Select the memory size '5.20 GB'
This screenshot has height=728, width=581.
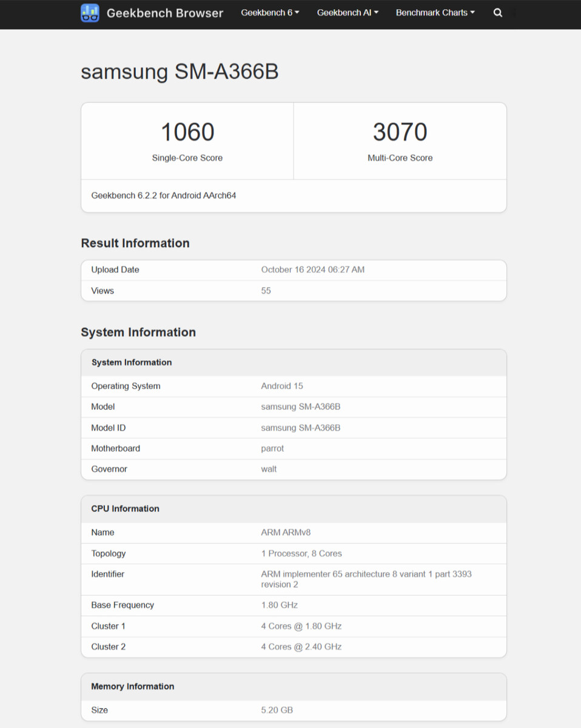pyautogui.click(x=277, y=710)
